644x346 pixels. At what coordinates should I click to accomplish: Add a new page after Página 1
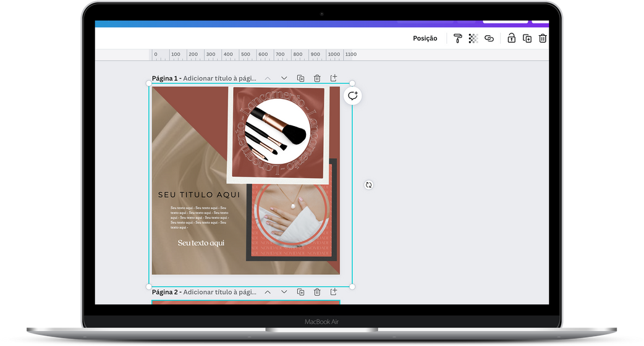[x=334, y=78]
